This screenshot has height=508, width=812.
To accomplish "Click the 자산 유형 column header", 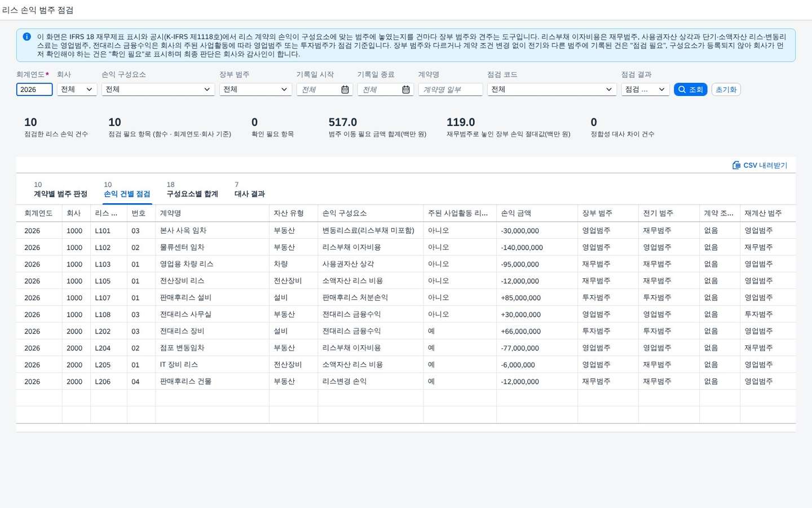I will pos(293,213).
